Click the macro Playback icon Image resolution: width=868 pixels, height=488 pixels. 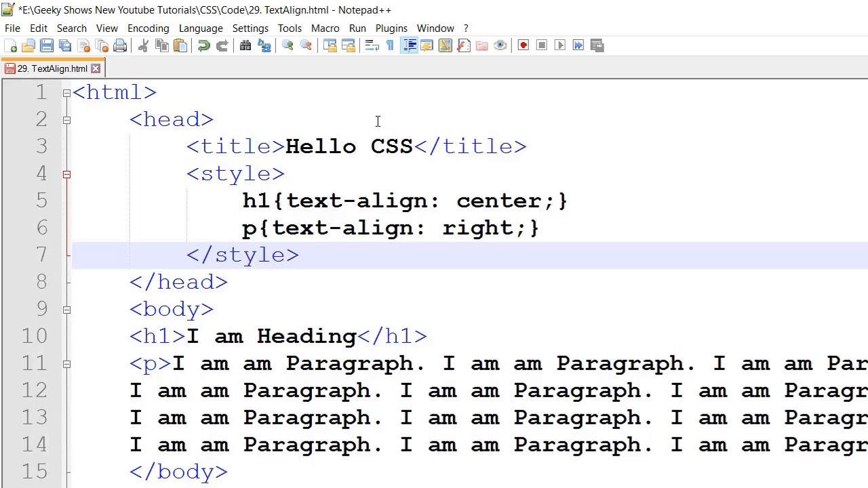click(559, 45)
